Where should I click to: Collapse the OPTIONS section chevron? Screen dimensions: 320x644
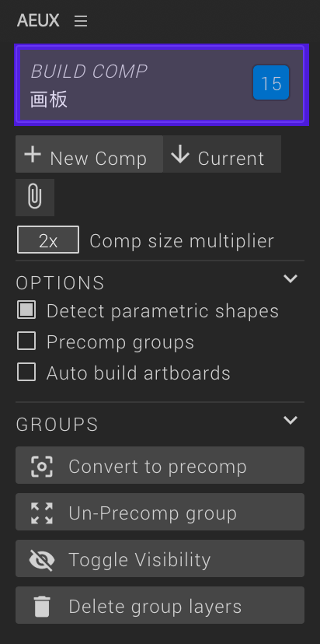(290, 279)
